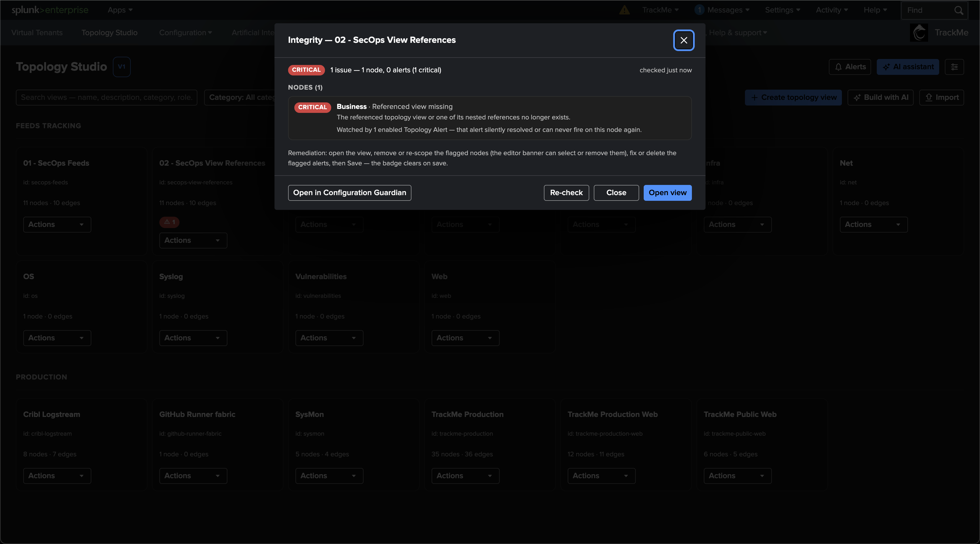
Task: Click the Open view button
Action: 667,193
